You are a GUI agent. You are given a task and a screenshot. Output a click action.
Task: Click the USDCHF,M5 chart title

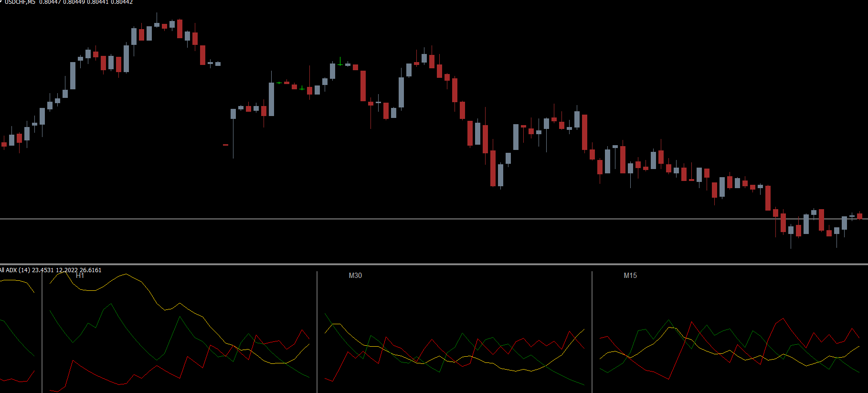click(20, 2)
